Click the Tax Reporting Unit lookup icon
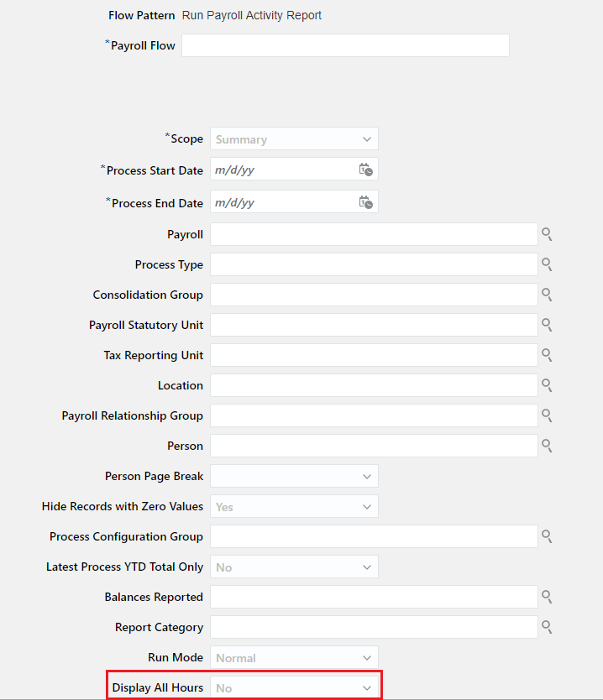Image resolution: width=603 pixels, height=700 pixels. (x=546, y=355)
